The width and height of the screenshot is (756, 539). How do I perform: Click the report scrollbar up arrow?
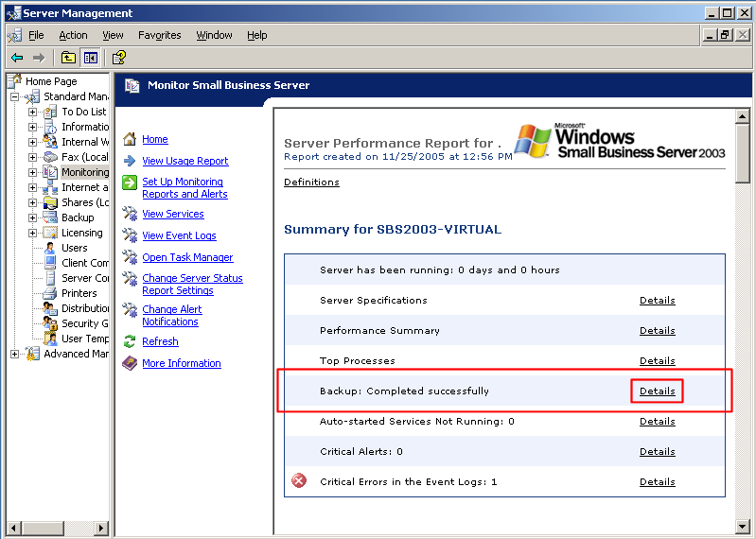tap(743, 116)
